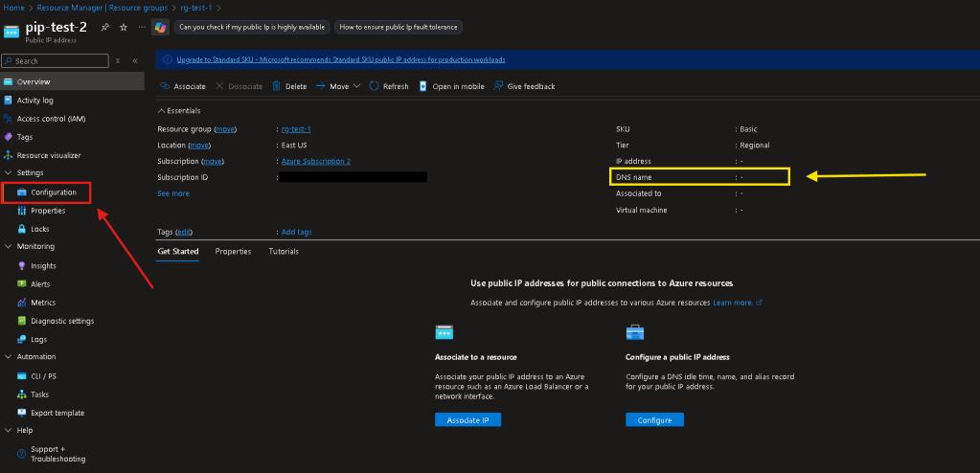
Task: Switch to the Properties tab
Action: click(x=233, y=252)
